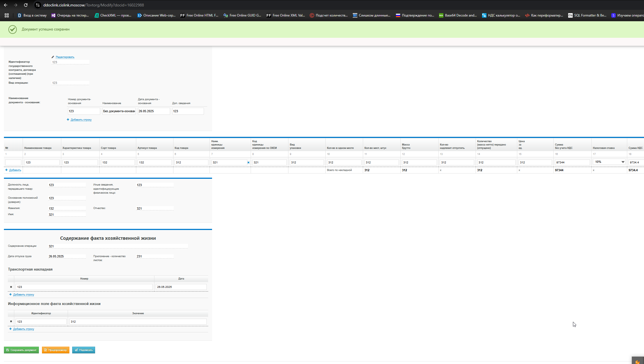Open 'Изучаем операто' bookmark
Viewport: 644px width, 364px height.
click(627, 15)
